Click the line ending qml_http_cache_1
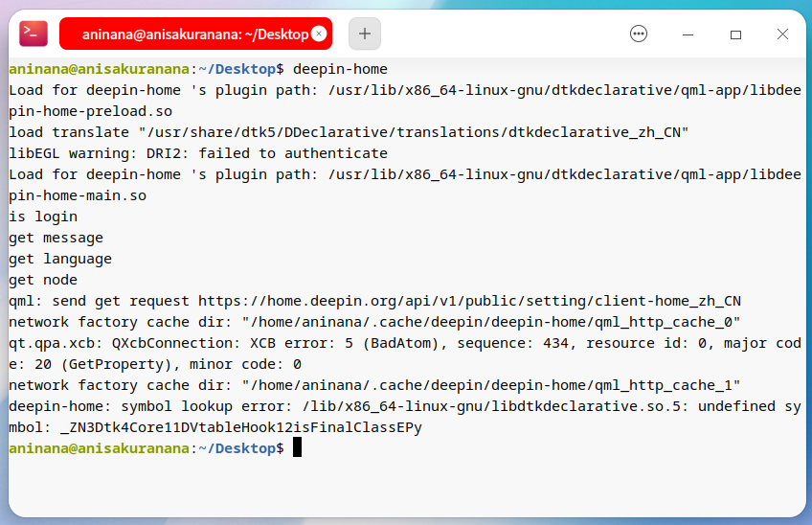 (x=374, y=385)
